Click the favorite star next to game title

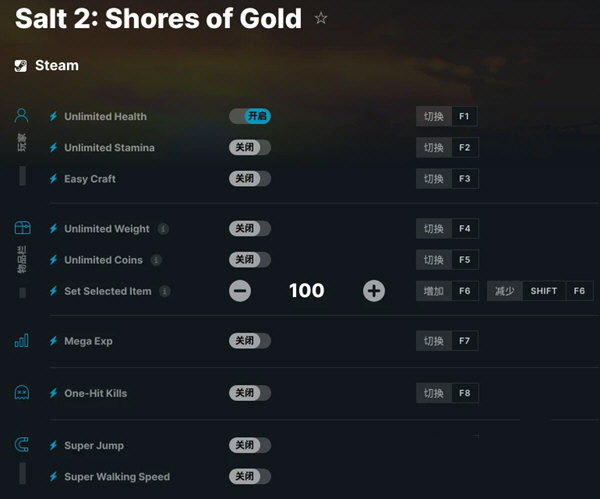click(321, 18)
